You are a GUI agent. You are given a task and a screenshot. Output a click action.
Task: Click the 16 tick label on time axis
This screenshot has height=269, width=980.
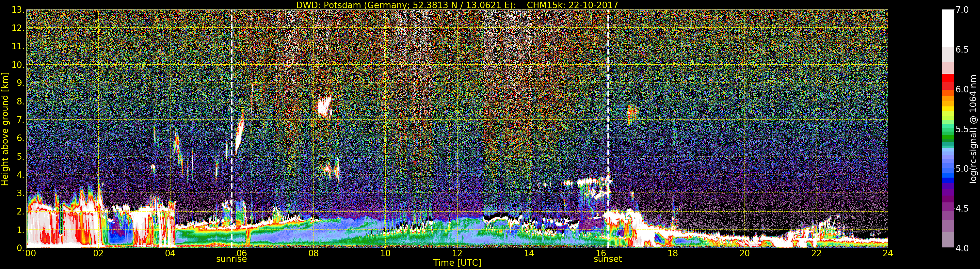click(601, 253)
